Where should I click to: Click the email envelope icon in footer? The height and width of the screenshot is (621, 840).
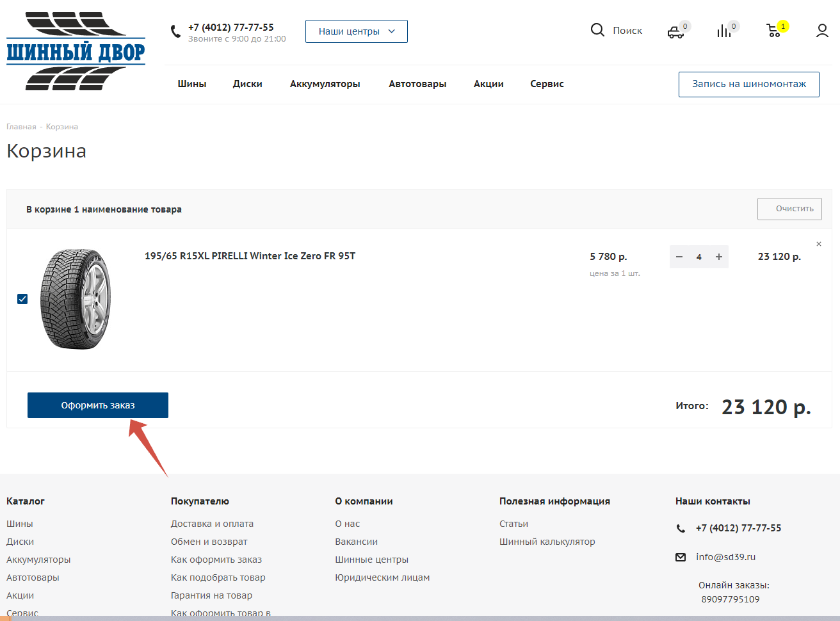pyautogui.click(x=681, y=557)
